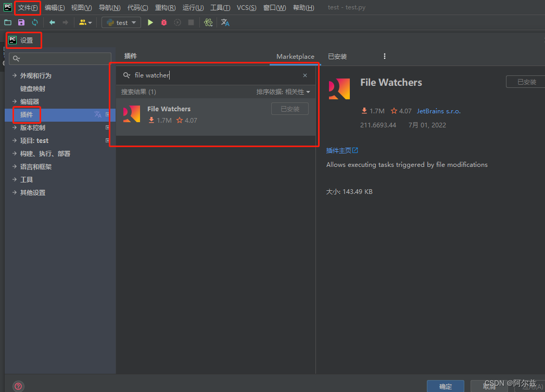Open the 插件主页 link
Viewport: 545px width, 392px height.
coord(342,150)
